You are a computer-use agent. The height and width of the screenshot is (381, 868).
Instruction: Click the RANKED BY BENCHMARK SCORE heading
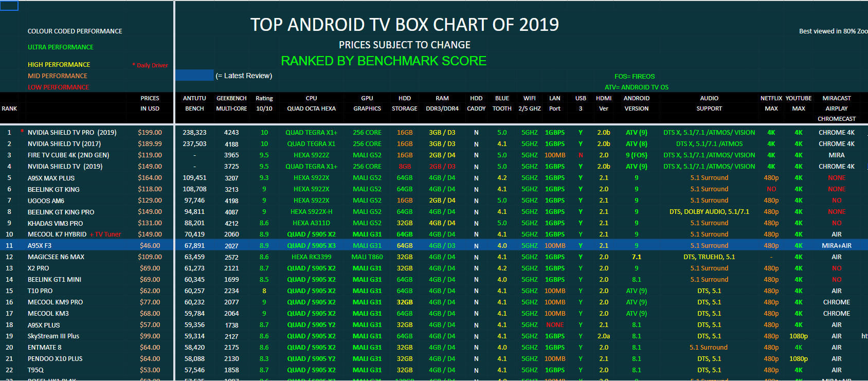click(x=384, y=61)
